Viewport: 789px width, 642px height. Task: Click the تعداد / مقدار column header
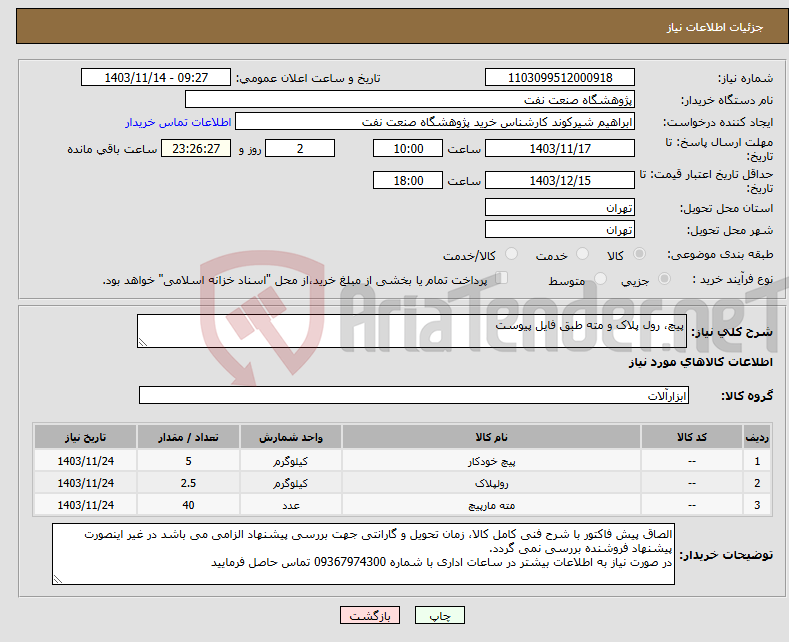tap(188, 437)
